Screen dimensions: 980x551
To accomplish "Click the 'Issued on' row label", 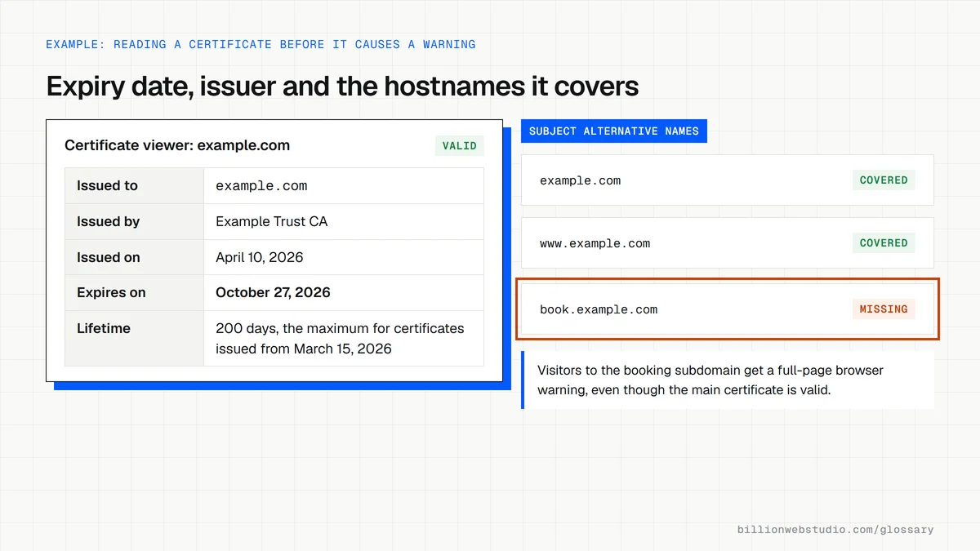I will click(x=109, y=257).
